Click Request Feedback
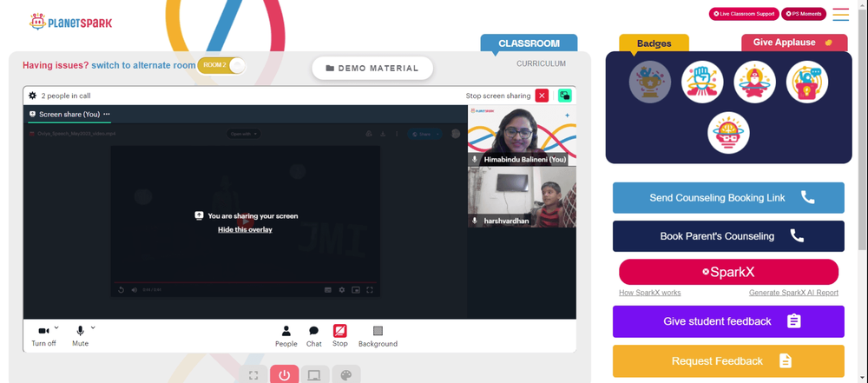Viewport: 868px width, 383px height. (x=728, y=361)
